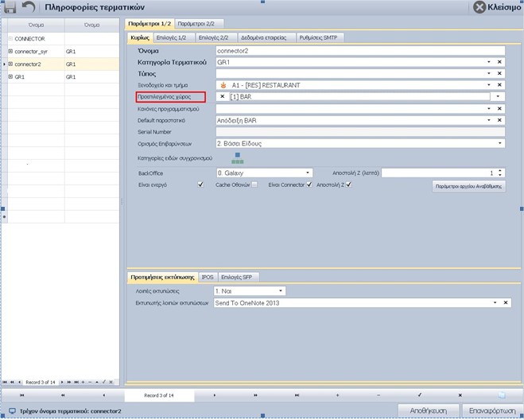This screenshot has width=524, height=420.
Task: Click Παράμετροι αρχείου Αναβάθμισης button
Action: 468,187
